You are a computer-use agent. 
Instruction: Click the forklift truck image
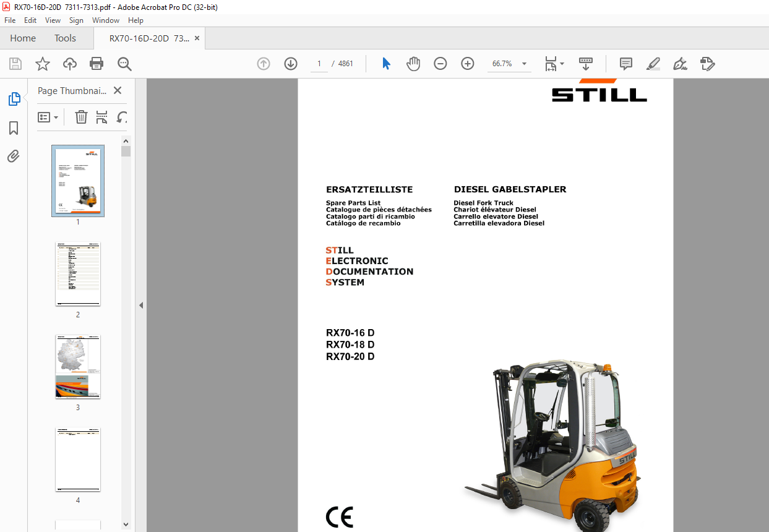(552, 444)
